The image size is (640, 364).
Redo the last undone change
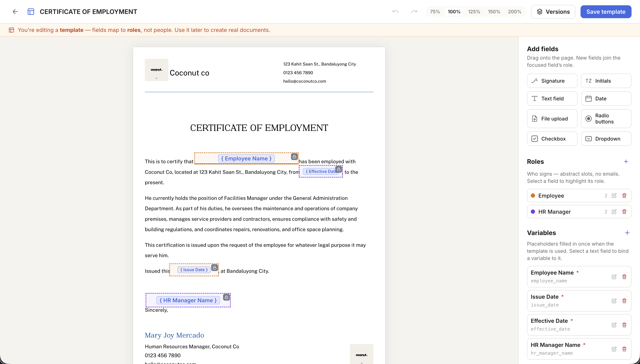(414, 12)
